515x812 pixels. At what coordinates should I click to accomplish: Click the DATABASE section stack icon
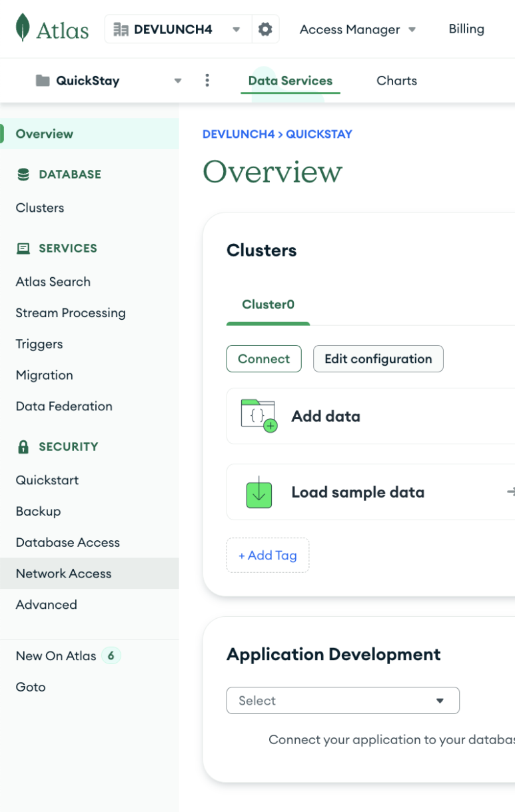click(23, 175)
